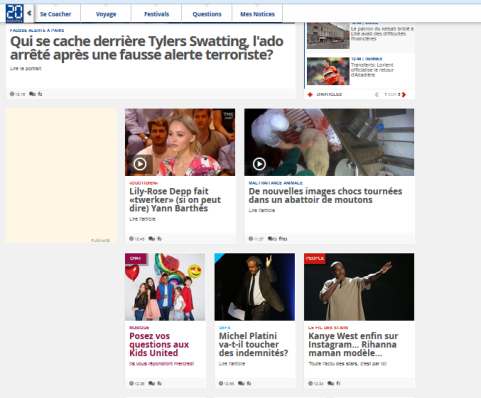Open the Tylers Swatting headline article
Viewport: 481px width, 398px height.
147,48
